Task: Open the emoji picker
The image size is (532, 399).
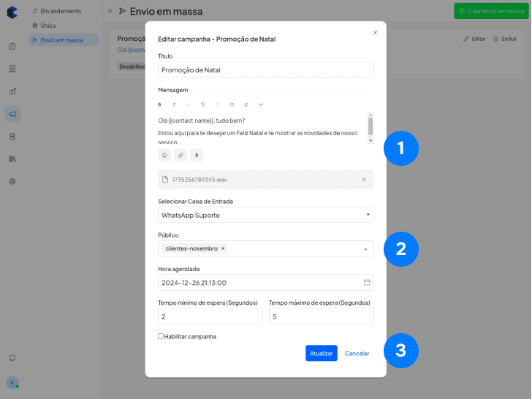Action: pos(164,156)
